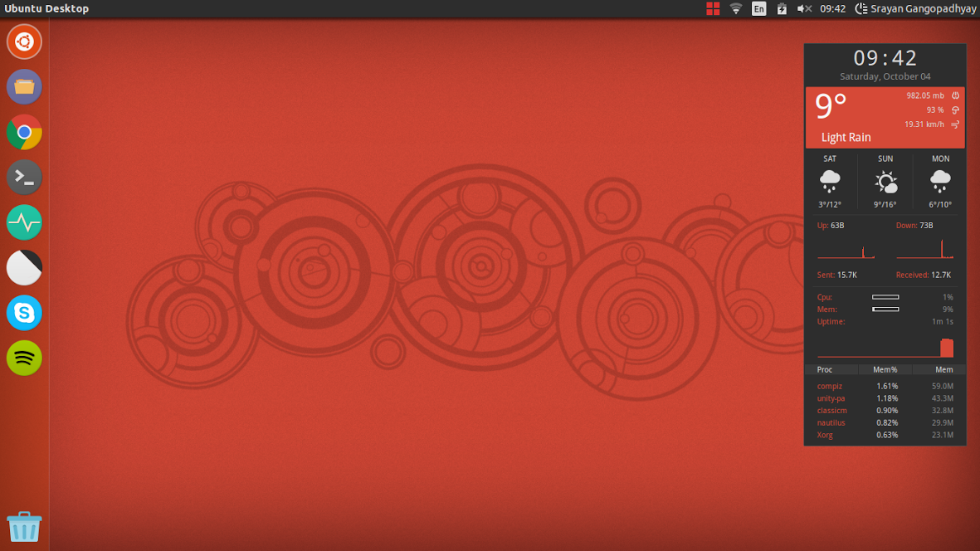980x551 pixels.
Task: Click the 9° current temperature
Action: point(831,106)
